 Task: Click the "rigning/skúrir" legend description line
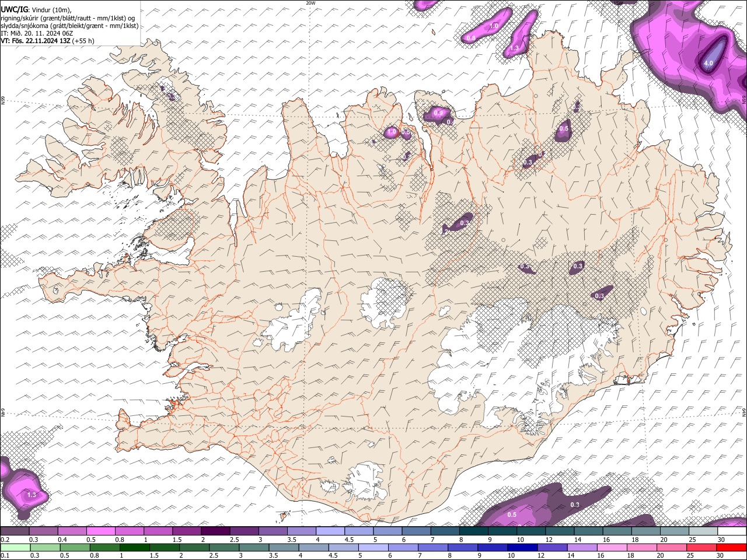pyautogui.click(x=69, y=18)
